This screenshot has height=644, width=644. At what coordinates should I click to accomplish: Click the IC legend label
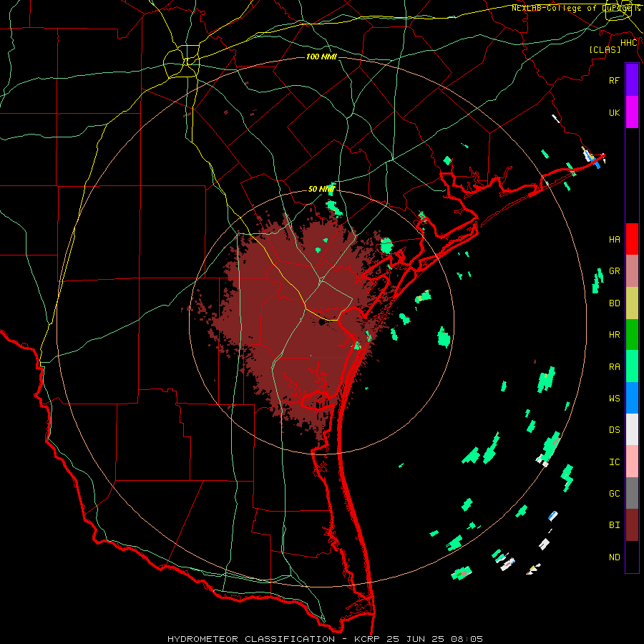pyautogui.click(x=615, y=462)
